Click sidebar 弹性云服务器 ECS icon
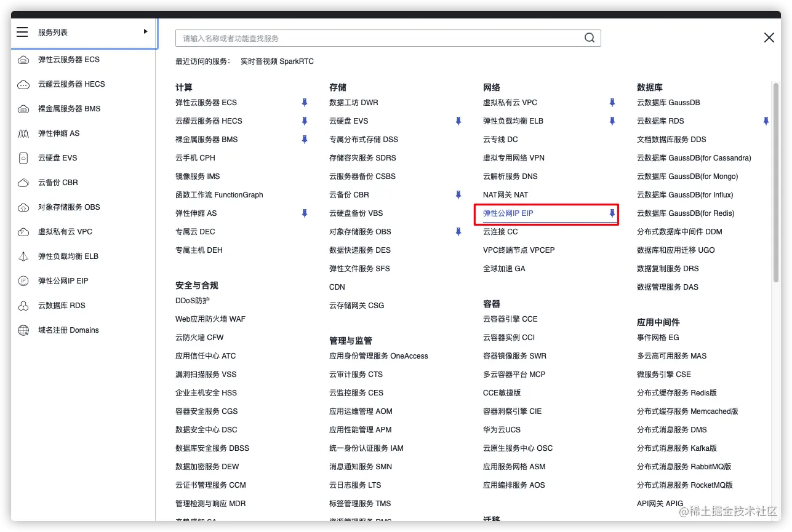Image resolution: width=792 pixels, height=532 pixels. (x=23, y=60)
